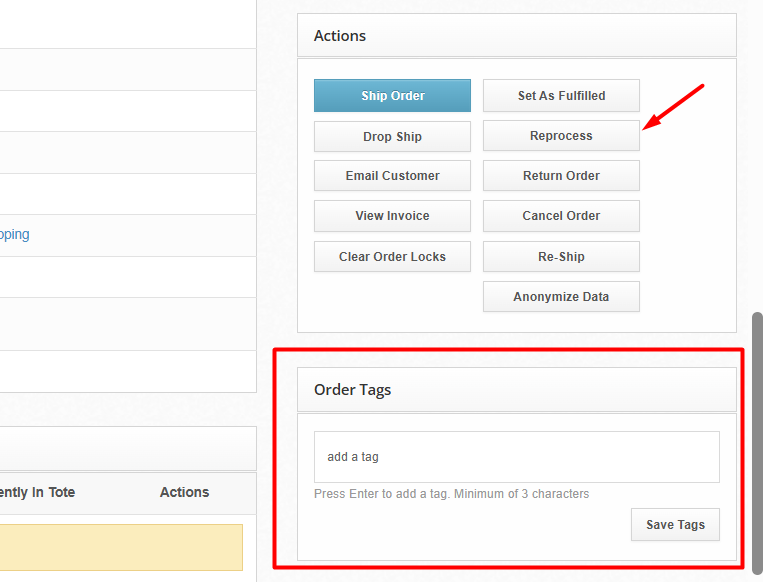Click the yellow highlighted table row

click(x=120, y=547)
